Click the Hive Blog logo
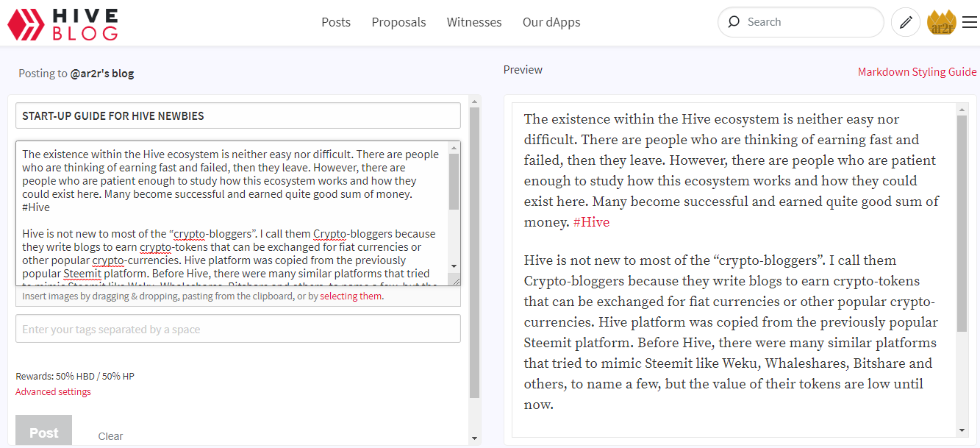The width and height of the screenshot is (980, 448). (62, 23)
